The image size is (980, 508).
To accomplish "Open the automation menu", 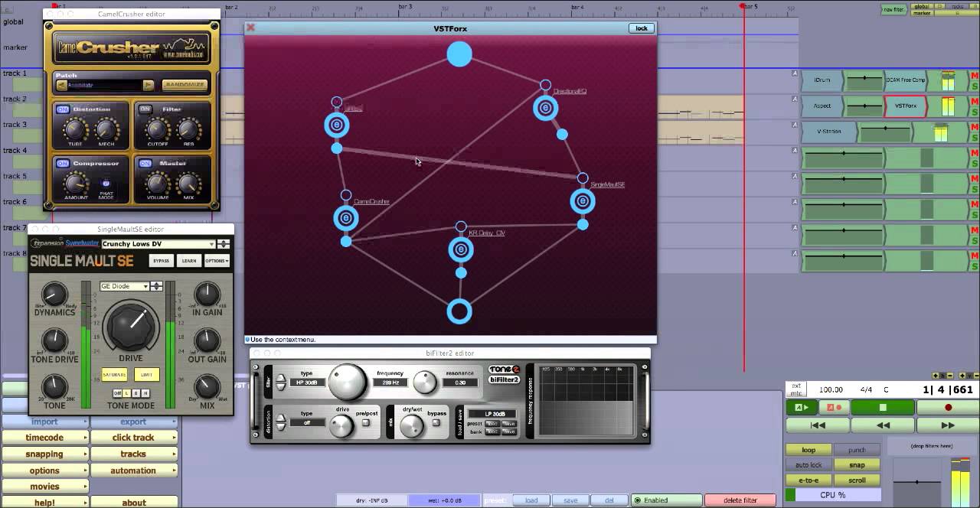I will (133, 471).
